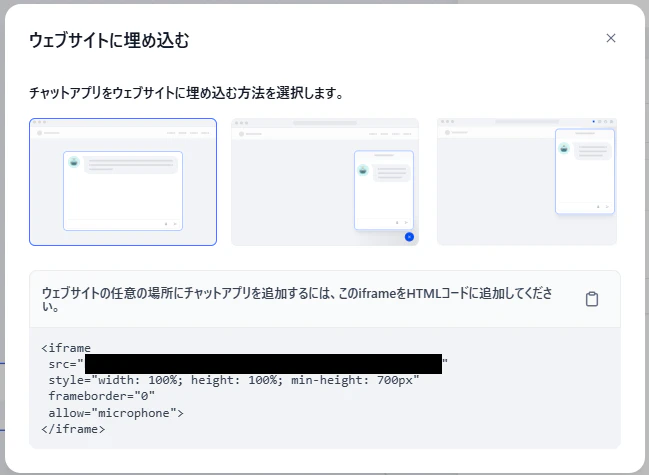Click the browser window dots in the middle preview

(x=242, y=123)
